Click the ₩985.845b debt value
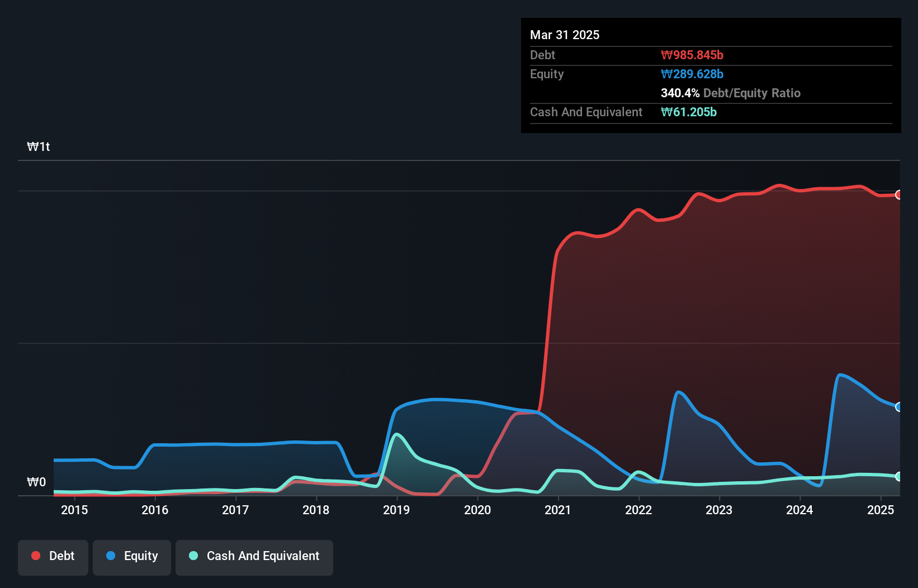The height and width of the screenshot is (588, 918). point(692,55)
